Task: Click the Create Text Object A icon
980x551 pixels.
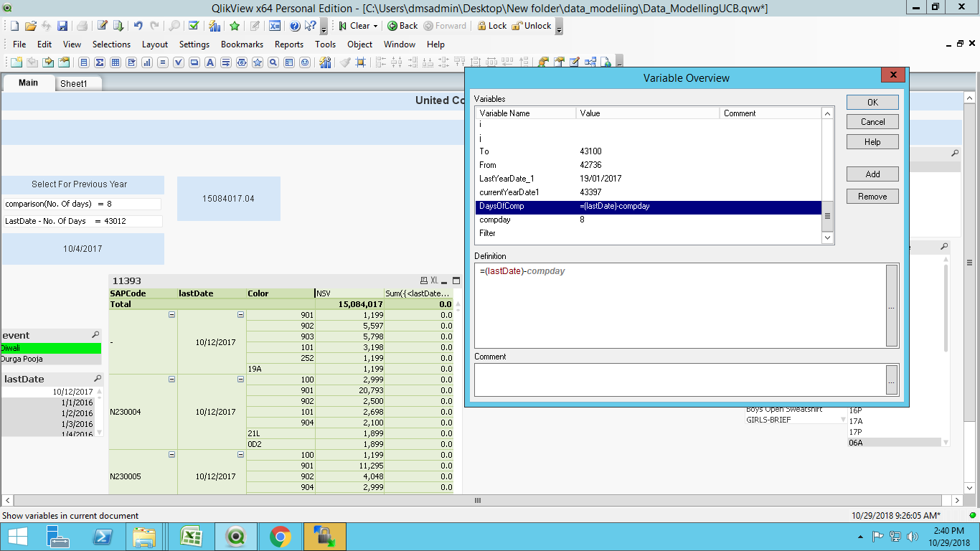Action: [x=210, y=62]
